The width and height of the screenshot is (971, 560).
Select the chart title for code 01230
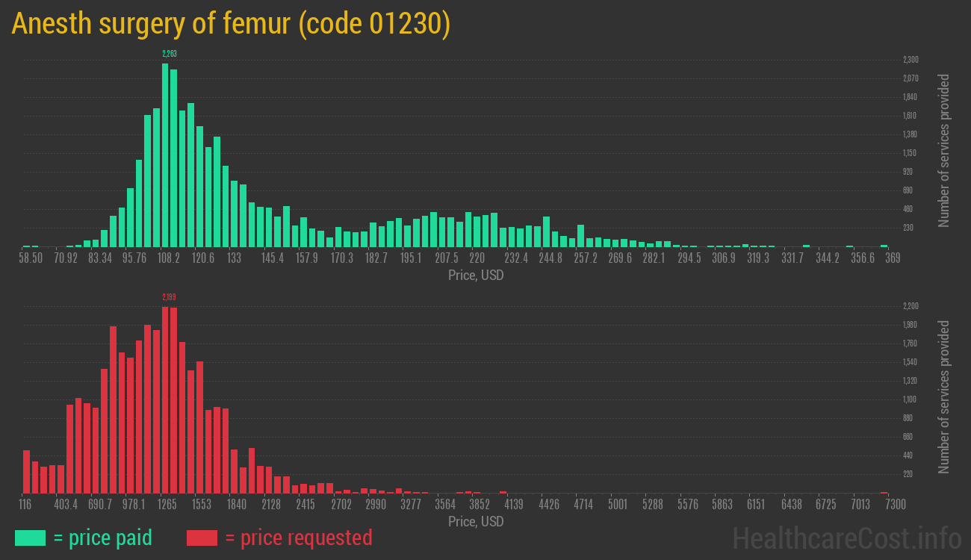tap(231, 25)
